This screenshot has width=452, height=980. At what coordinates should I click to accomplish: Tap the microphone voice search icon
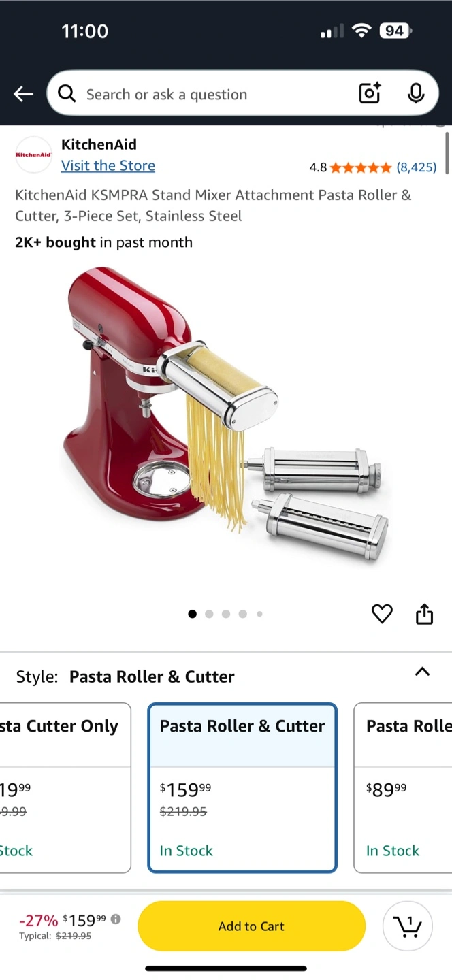(416, 94)
